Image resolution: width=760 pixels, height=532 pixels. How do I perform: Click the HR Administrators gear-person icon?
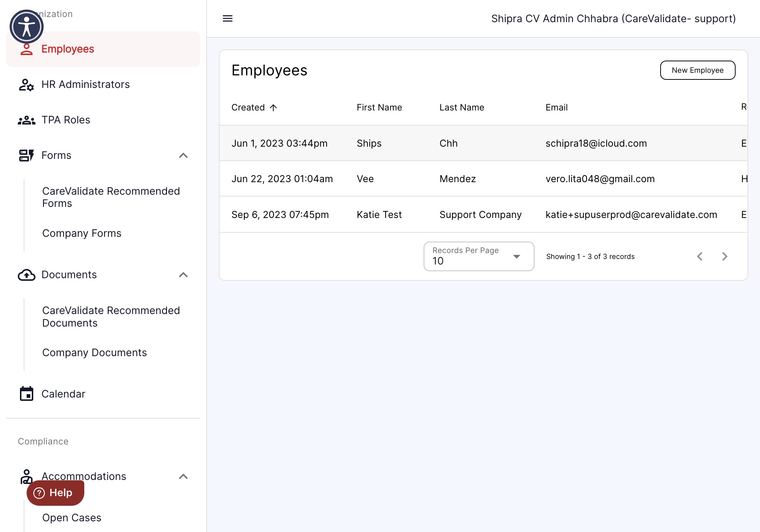pyautogui.click(x=27, y=85)
